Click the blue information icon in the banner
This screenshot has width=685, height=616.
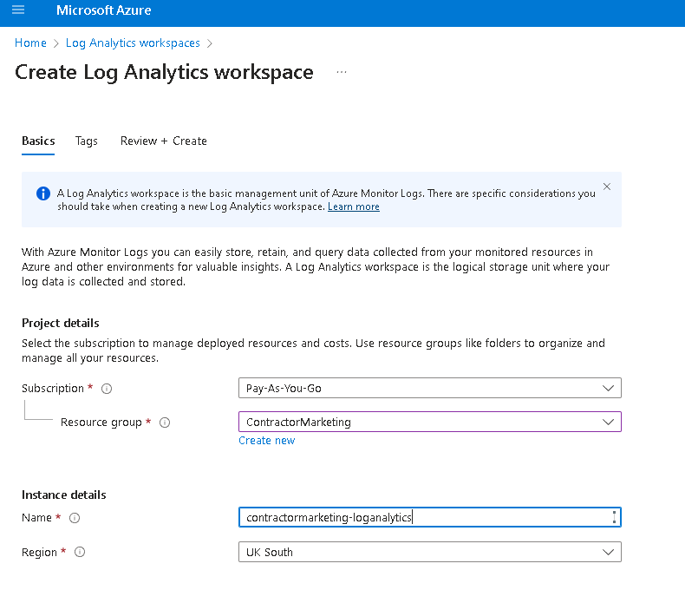tap(43, 193)
